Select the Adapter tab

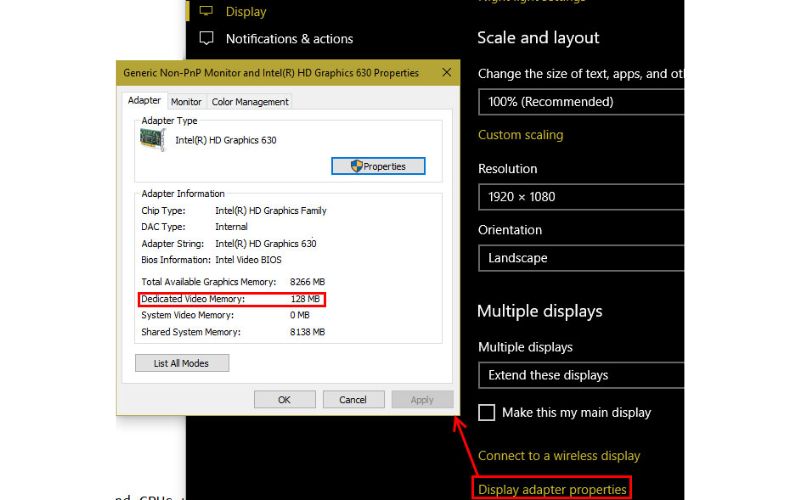coord(144,100)
